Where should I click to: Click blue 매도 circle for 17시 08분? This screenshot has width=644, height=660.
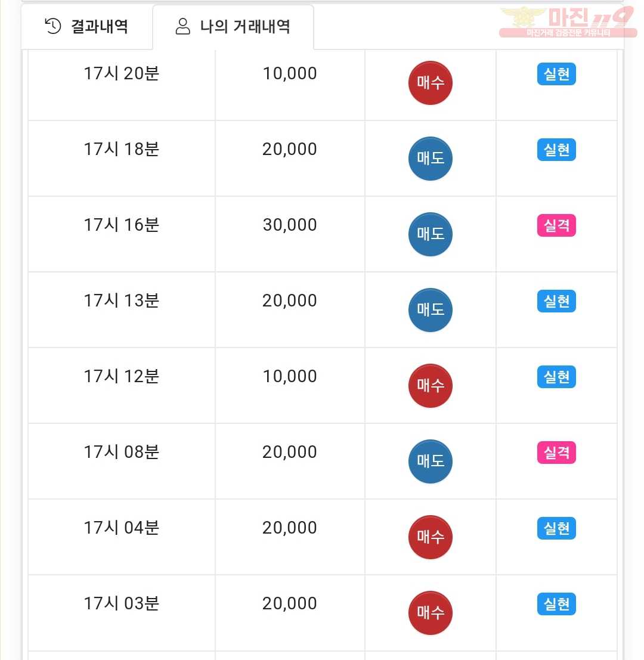(x=430, y=461)
